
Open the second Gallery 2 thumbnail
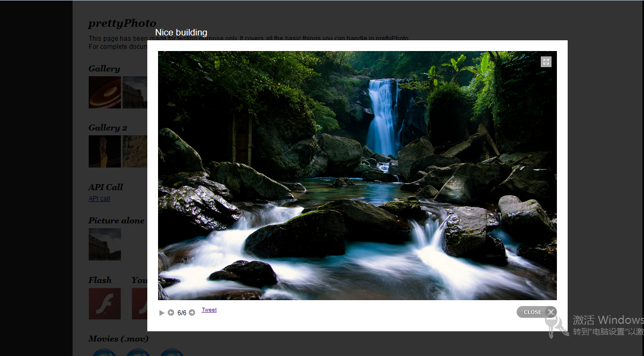[x=135, y=151]
